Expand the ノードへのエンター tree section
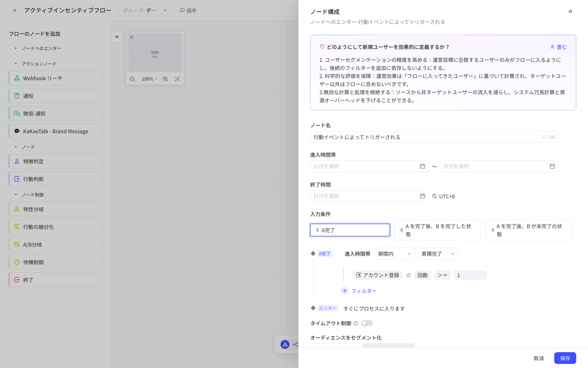Image resolution: width=588 pixels, height=368 pixels. tap(16, 48)
